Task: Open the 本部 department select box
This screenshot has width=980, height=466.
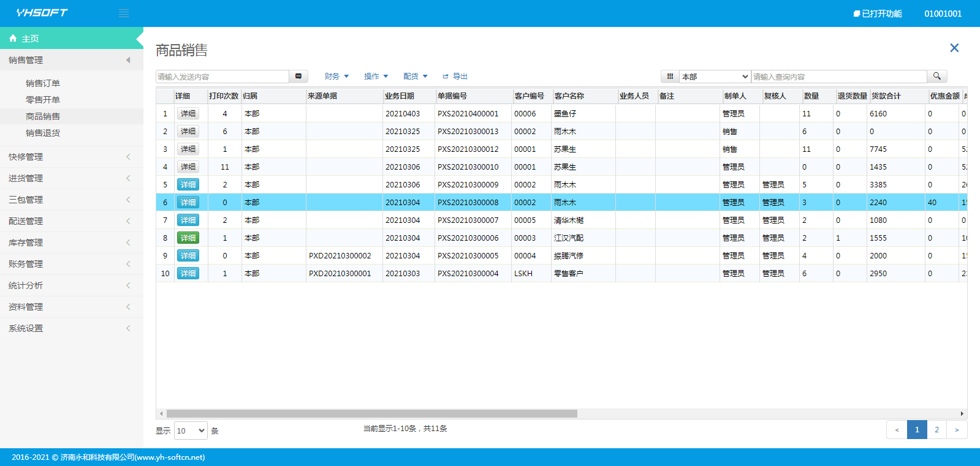Action: [715, 77]
